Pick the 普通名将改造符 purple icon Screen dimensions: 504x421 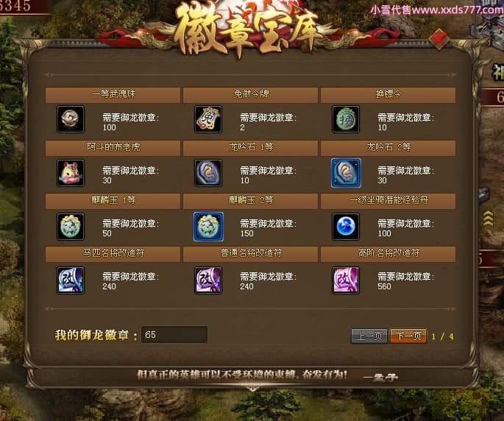208,280
